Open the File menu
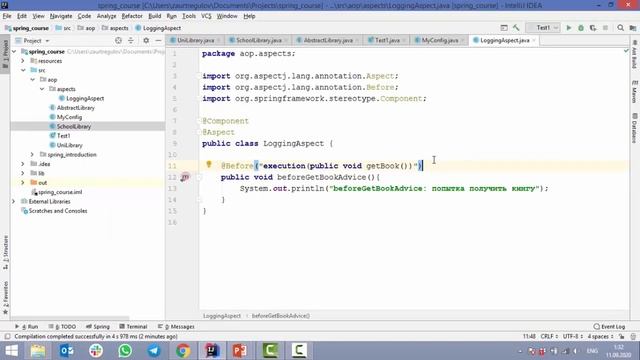640x360 pixels. (7, 16)
